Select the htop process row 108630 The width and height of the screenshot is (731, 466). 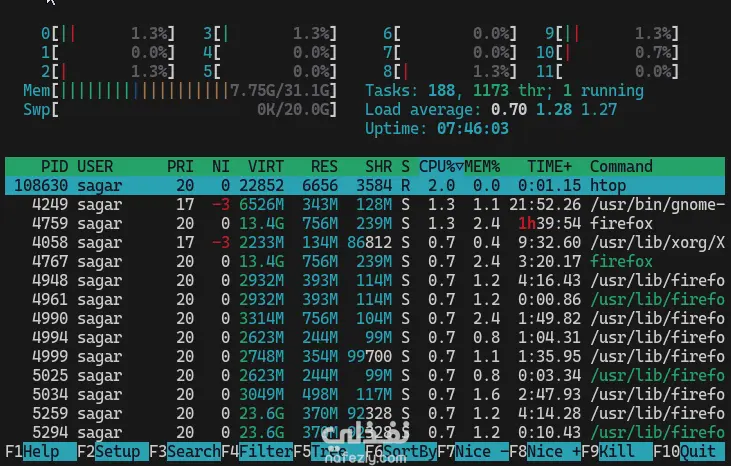tap(365, 185)
